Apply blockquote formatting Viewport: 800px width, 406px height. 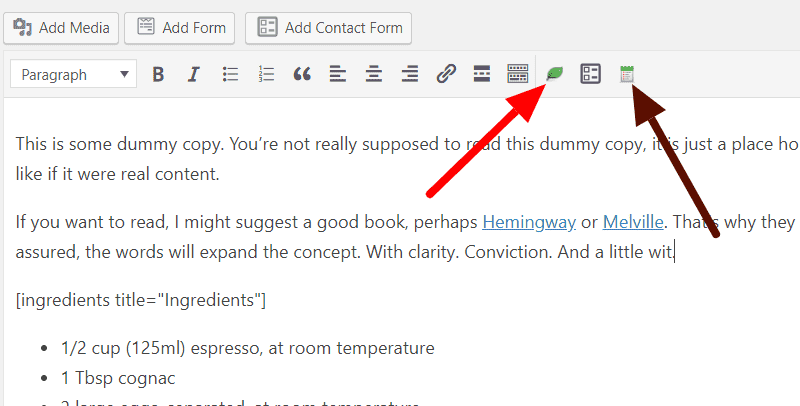[x=302, y=74]
